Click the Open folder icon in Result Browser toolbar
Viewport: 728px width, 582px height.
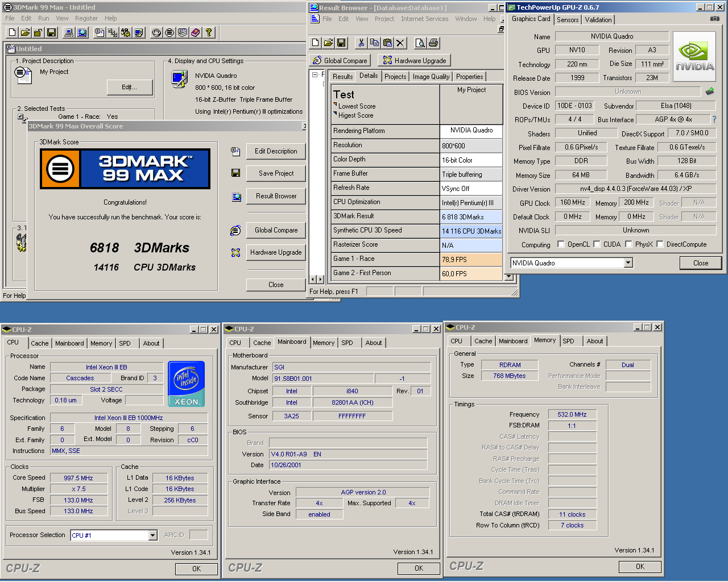click(x=328, y=43)
